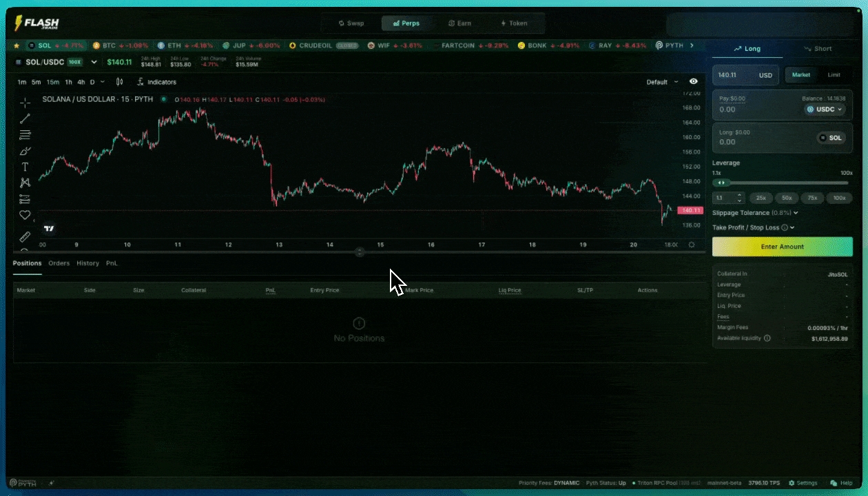Viewport: 868px width, 496px height.
Task: Switch to the Orders tab
Action: pos(59,263)
